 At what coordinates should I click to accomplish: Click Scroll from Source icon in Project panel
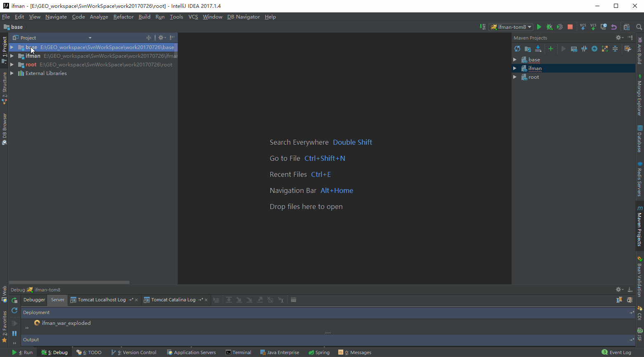point(149,38)
